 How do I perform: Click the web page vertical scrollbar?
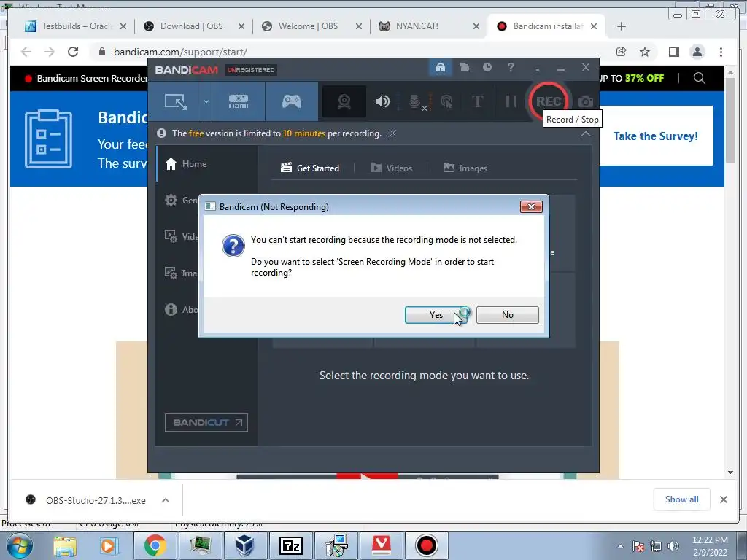click(730, 119)
